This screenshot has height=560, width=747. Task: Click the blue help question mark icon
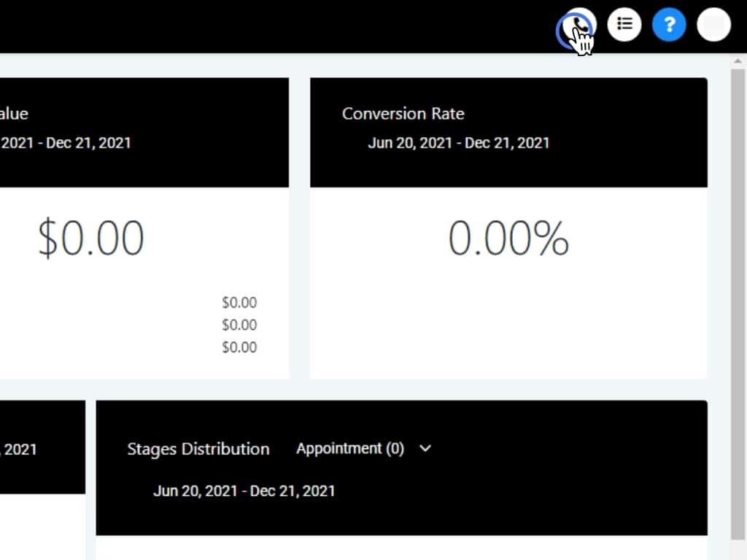coord(669,26)
